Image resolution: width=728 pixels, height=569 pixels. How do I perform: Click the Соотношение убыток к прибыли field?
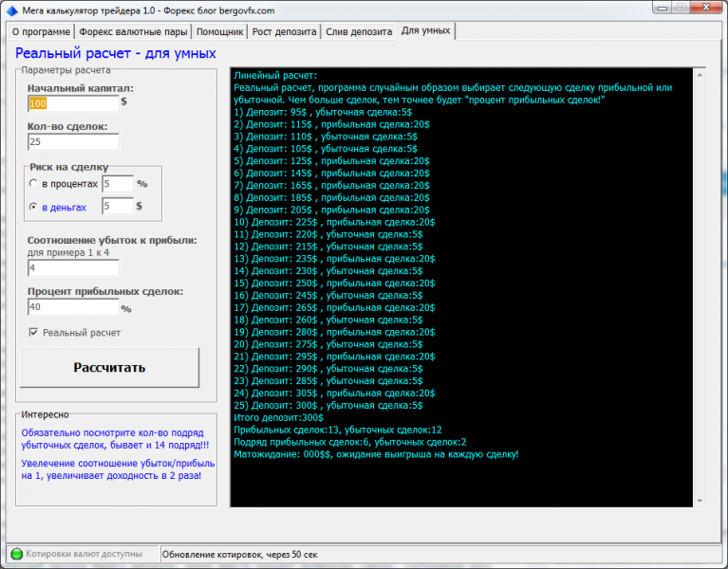(73, 267)
